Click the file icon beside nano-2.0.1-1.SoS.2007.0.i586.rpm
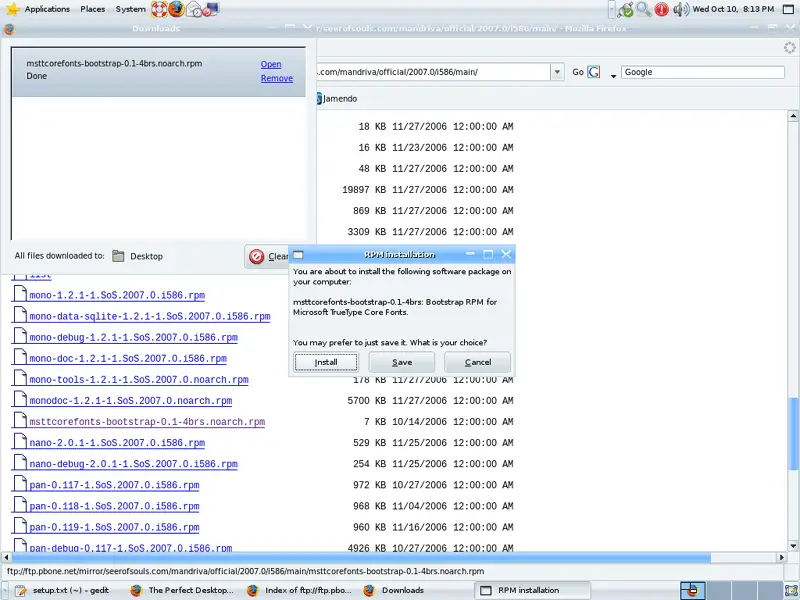 tap(20, 441)
